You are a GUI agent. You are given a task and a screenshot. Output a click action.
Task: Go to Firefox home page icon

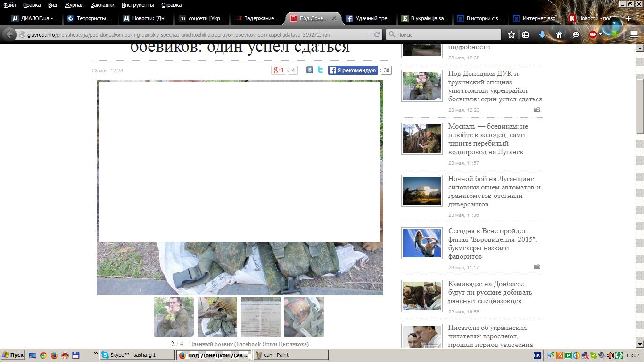pyautogui.click(x=559, y=34)
